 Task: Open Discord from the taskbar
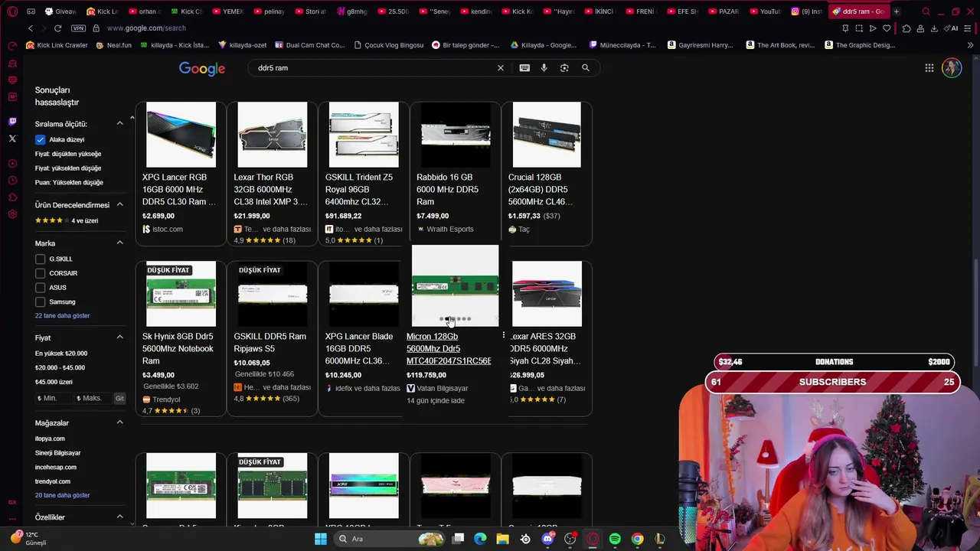pos(547,540)
